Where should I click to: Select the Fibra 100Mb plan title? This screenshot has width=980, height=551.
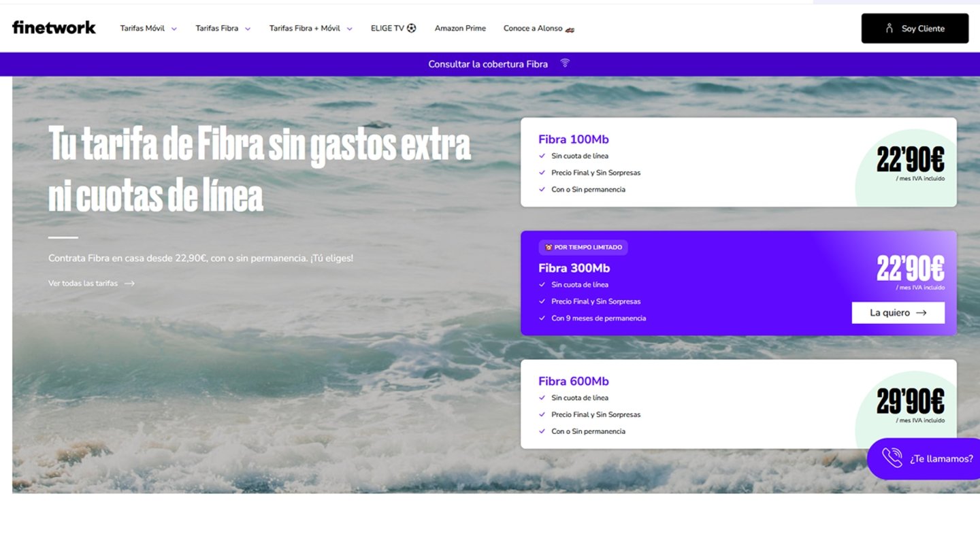[574, 139]
